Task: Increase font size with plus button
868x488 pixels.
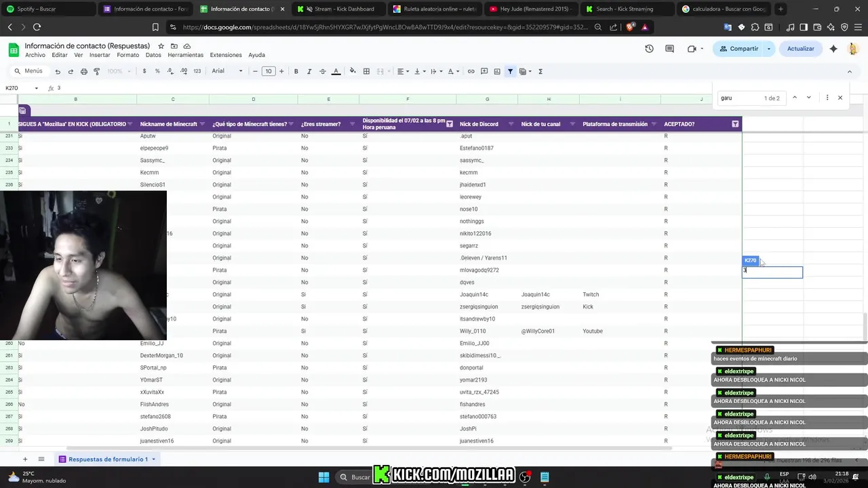Action: tap(281, 71)
